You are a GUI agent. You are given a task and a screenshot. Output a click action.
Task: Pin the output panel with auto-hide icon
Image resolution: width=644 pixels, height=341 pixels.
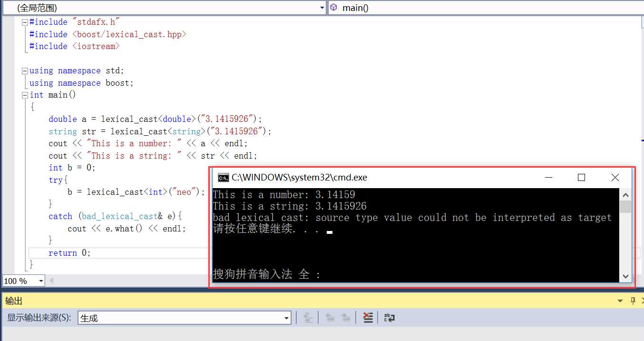[x=633, y=301]
